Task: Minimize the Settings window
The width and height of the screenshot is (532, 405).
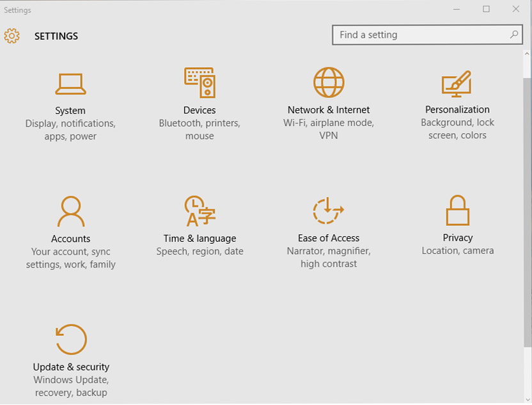Action: (x=457, y=9)
